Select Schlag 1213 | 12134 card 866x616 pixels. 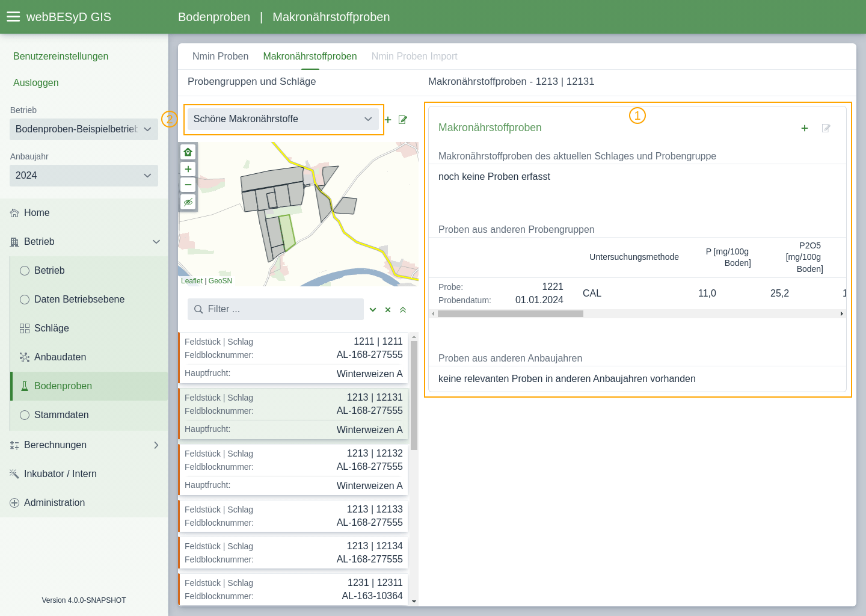(293, 553)
